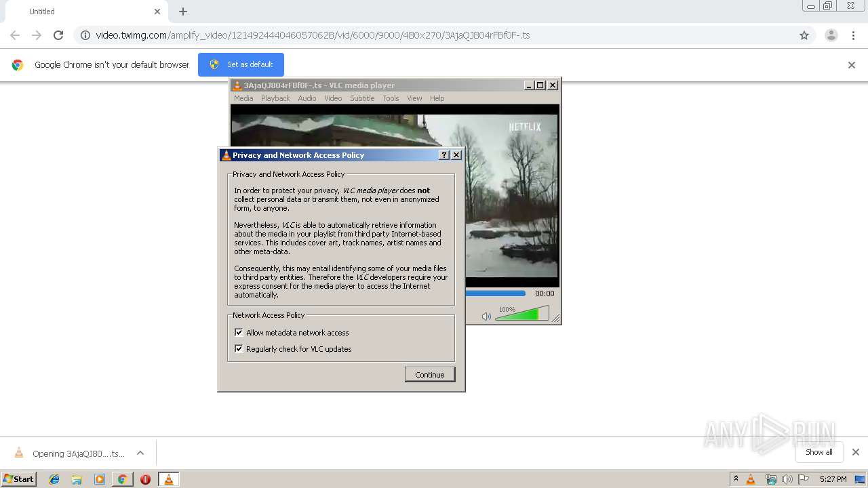
Task: Click the address bar URL
Action: pyautogui.click(x=313, y=35)
